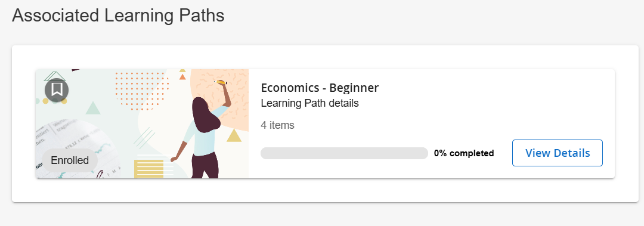This screenshot has height=226, width=644.
Task: Bookmark the Economics - Beginner learning path
Action: coord(57,90)
